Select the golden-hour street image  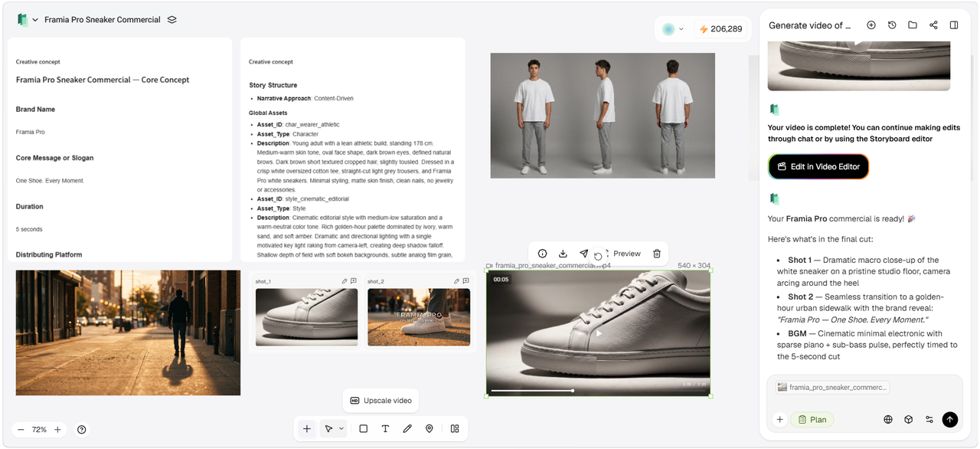point(128,333)
